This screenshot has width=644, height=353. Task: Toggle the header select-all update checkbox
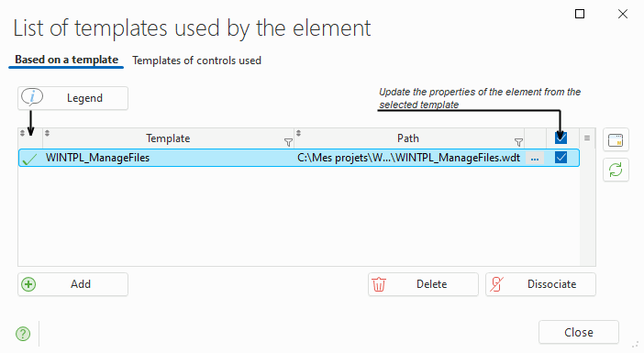coord(561,138)
